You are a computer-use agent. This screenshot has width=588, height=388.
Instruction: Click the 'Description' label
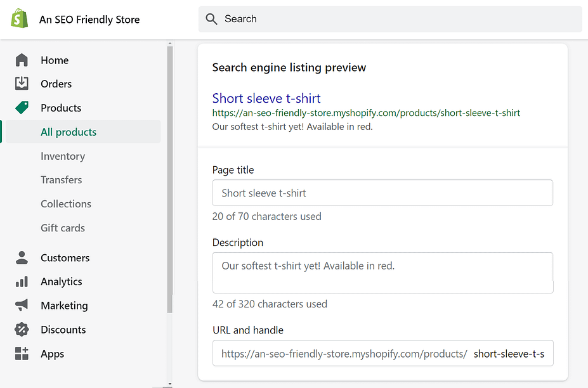[238, 243]
